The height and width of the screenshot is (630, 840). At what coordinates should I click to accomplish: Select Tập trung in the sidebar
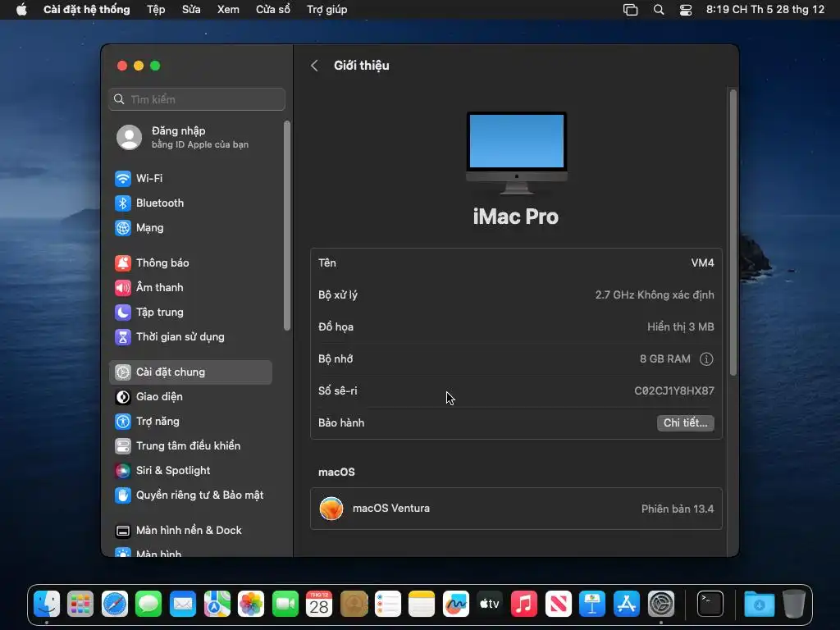coord(190,313)
